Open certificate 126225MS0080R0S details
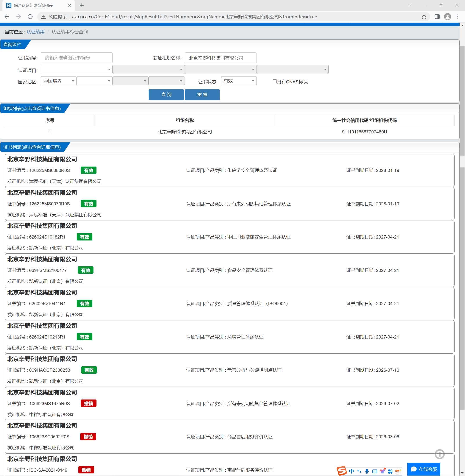 point(229,170)
